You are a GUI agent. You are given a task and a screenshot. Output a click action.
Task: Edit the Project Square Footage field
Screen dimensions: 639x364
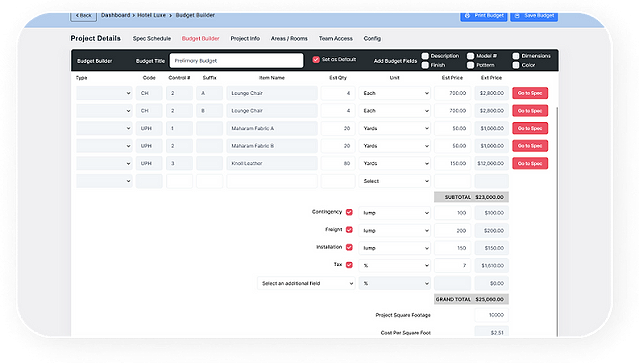coord(491,315)
